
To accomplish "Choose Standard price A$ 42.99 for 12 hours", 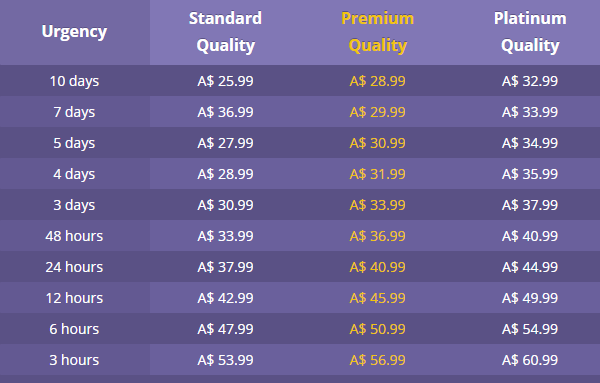I will pos(225,298).
